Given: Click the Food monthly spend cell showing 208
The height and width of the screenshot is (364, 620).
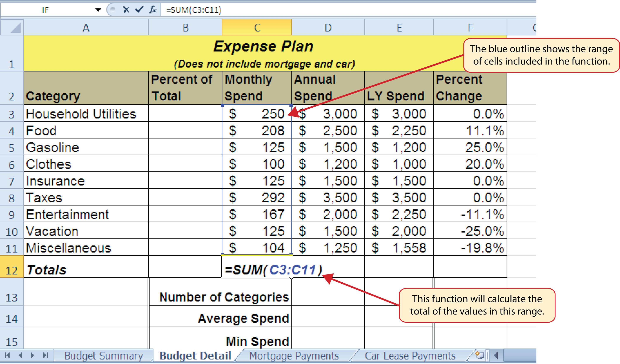Looking at the screenshot, I should (x=257, y=130).
